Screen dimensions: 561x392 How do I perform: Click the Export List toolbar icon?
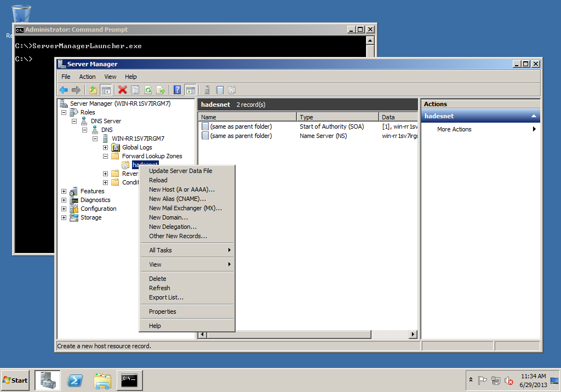click(161, 90)
